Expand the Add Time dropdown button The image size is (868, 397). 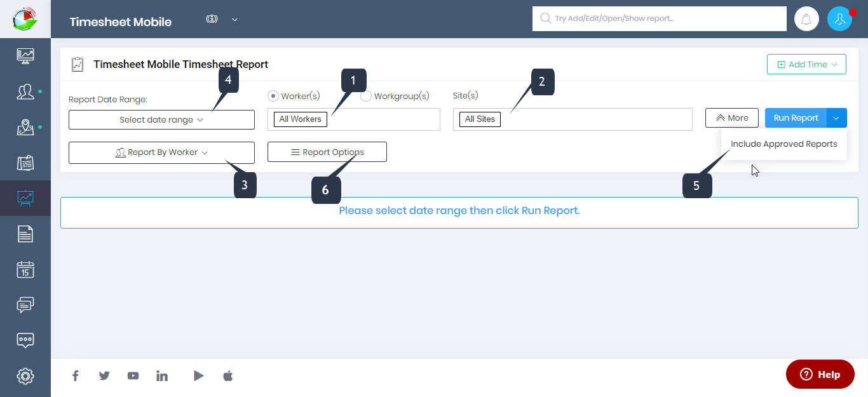pos(806,64)
